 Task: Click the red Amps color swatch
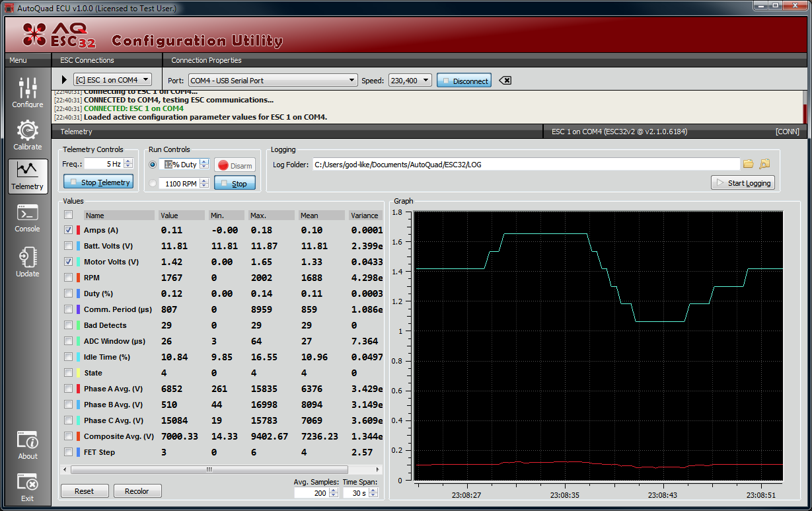click(79, 230)
